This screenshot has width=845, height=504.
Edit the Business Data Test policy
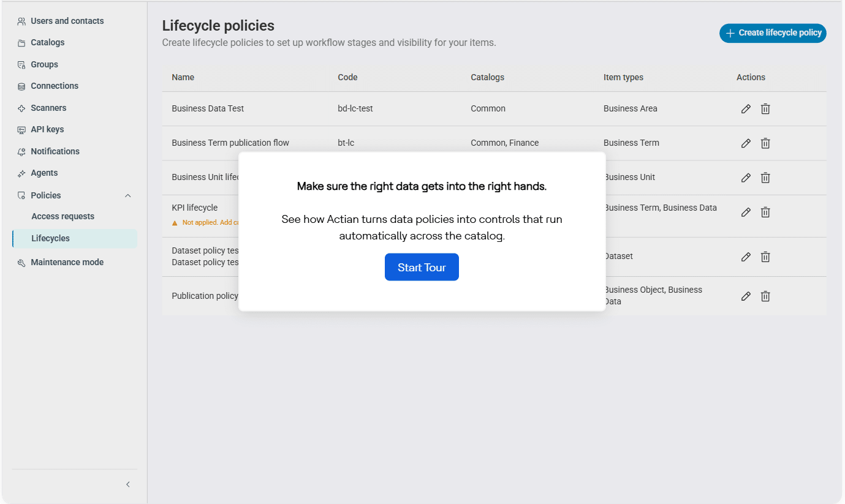(746, 109)
